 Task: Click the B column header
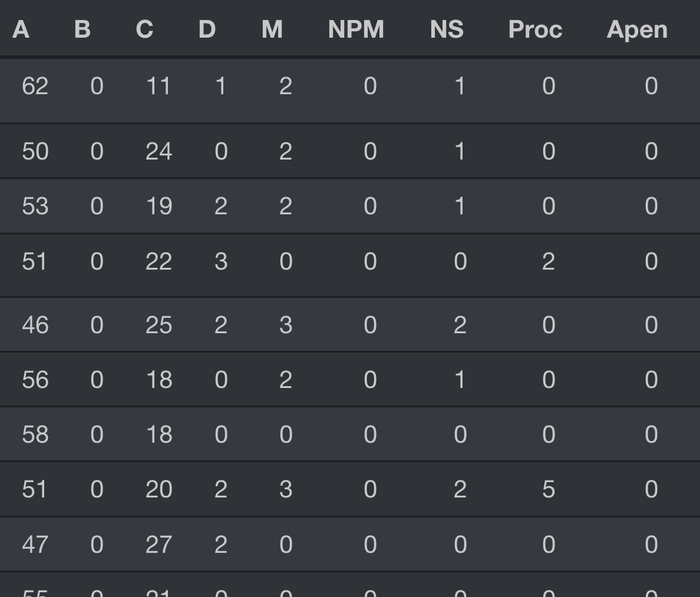pyautogui.click(x=82, y=29)
